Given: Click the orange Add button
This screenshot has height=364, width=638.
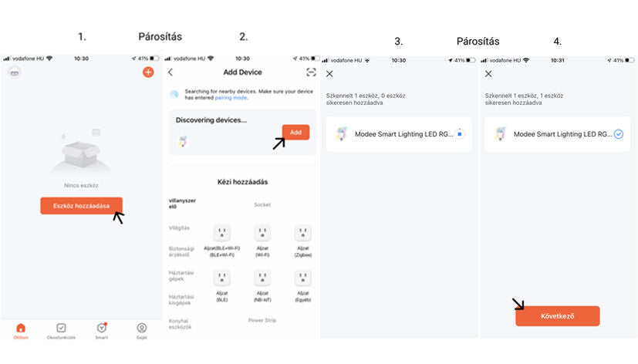Looking at the screenshot, I should click(x=295, y=132).
